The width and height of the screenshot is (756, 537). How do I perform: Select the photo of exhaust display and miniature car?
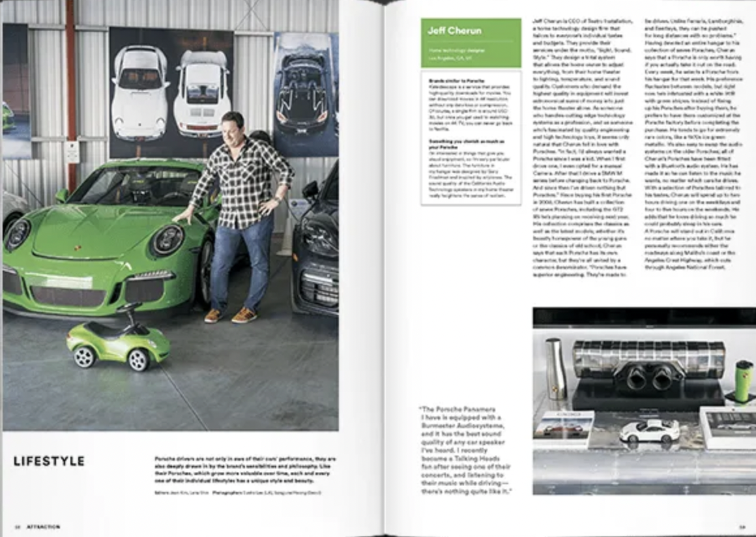coord(644,401)
